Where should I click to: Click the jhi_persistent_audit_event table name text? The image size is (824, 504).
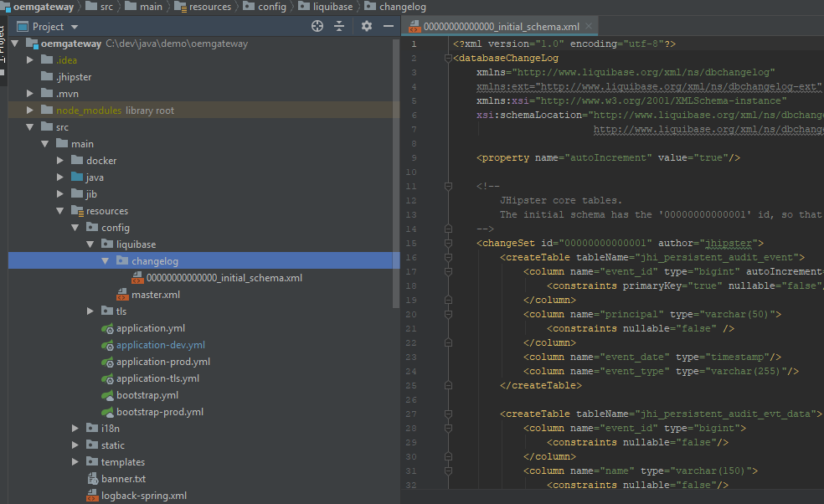pos(717,258)
